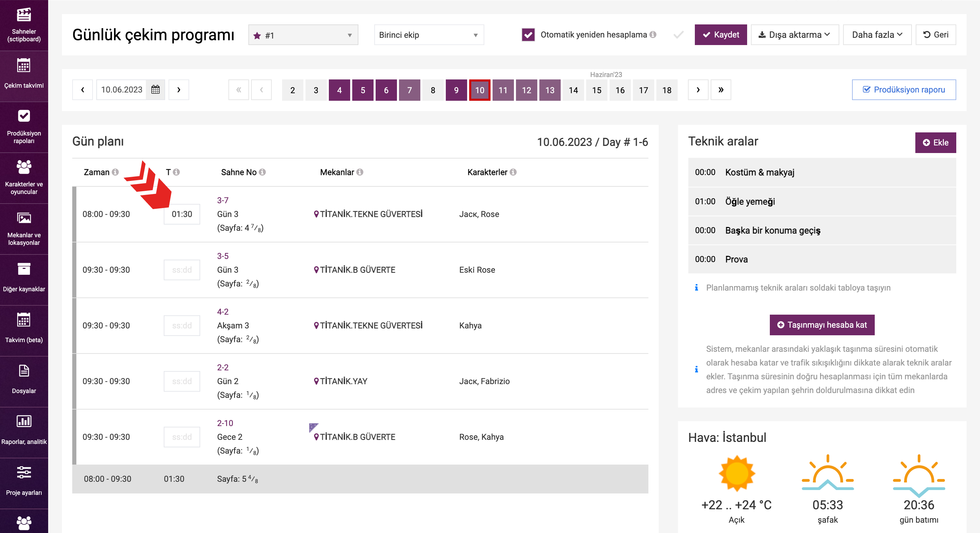Open Prodüksiyon raporları in sidebar
Image resolution: width=980 pixels, height=533 pixels.
24,127
